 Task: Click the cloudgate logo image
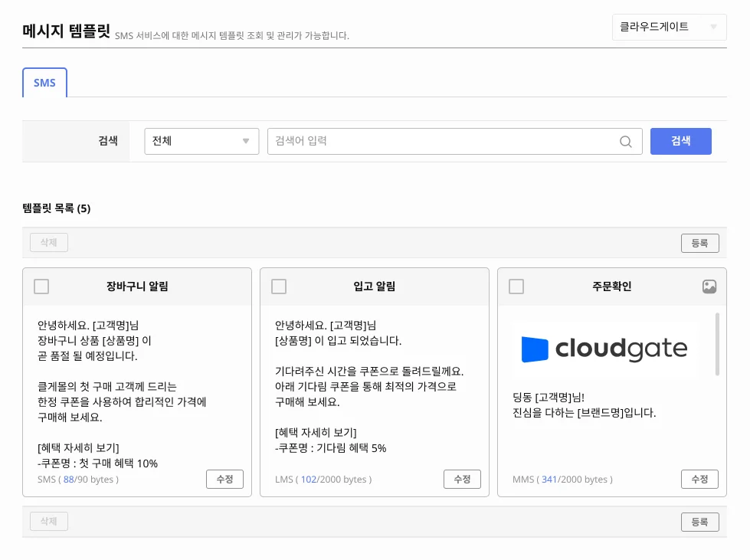(x=605, y=347)
